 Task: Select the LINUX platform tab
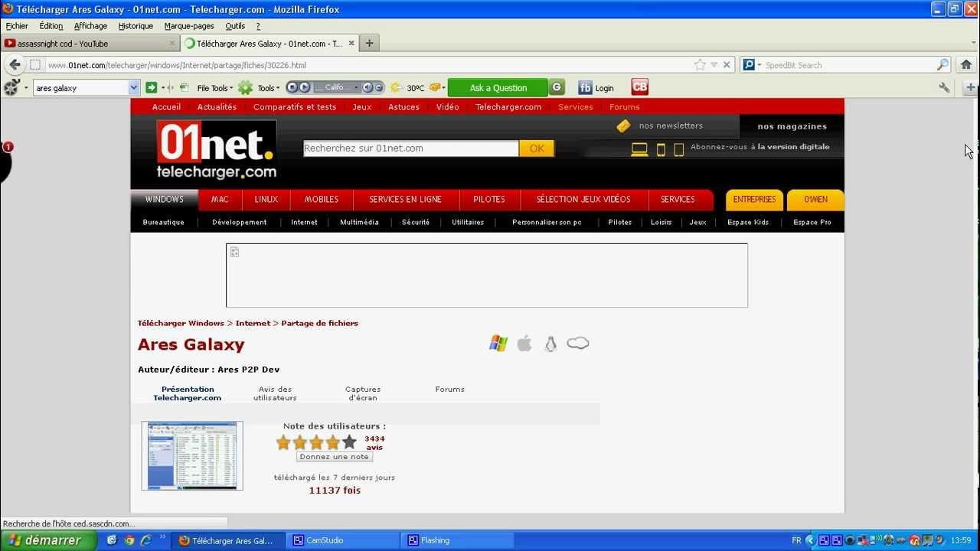click(x=266, y=200)
